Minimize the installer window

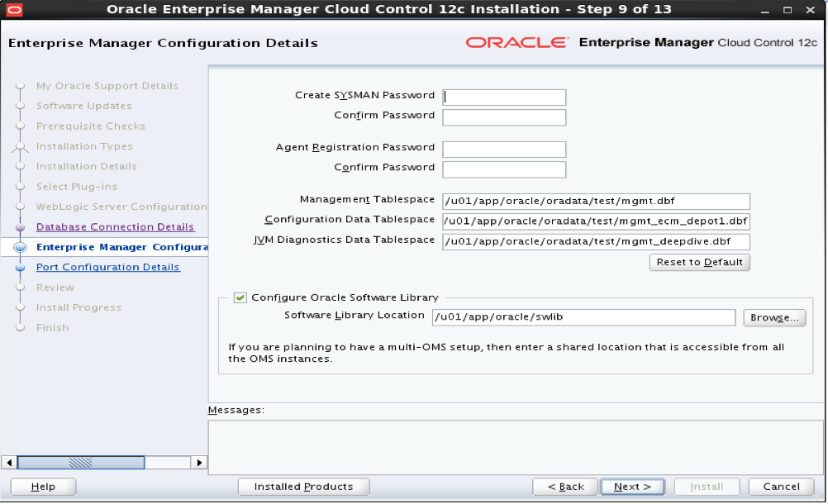(764, 10)
